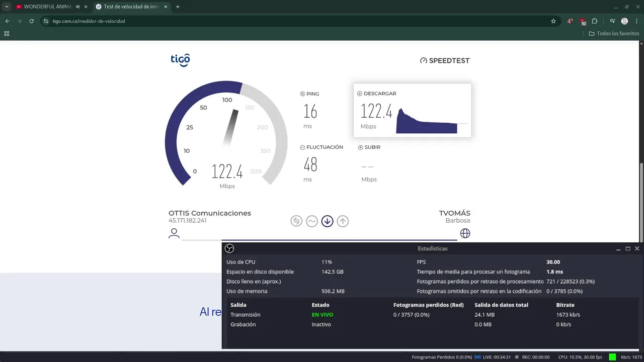Open the media control toolbar icon

(x=612, y=21)
